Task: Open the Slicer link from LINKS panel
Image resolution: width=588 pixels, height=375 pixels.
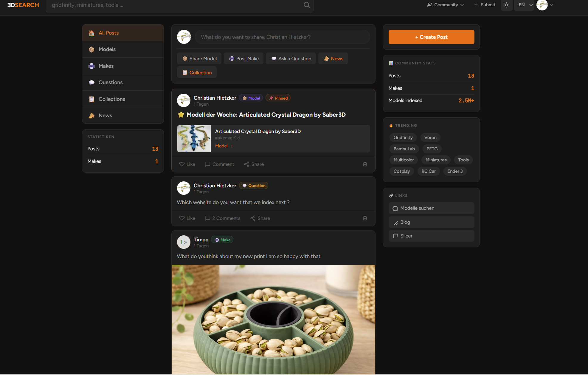Action: point(431,236)
